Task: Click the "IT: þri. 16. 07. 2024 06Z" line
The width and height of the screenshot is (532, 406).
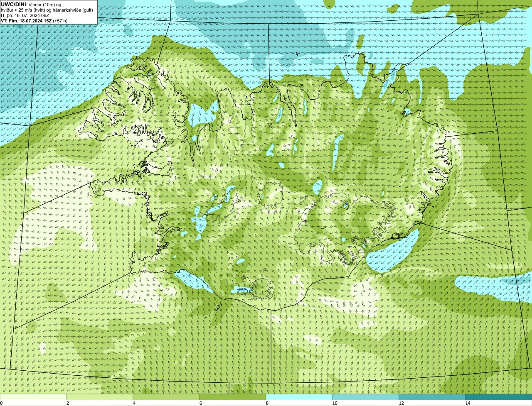Action: click(x=26, y=15)
